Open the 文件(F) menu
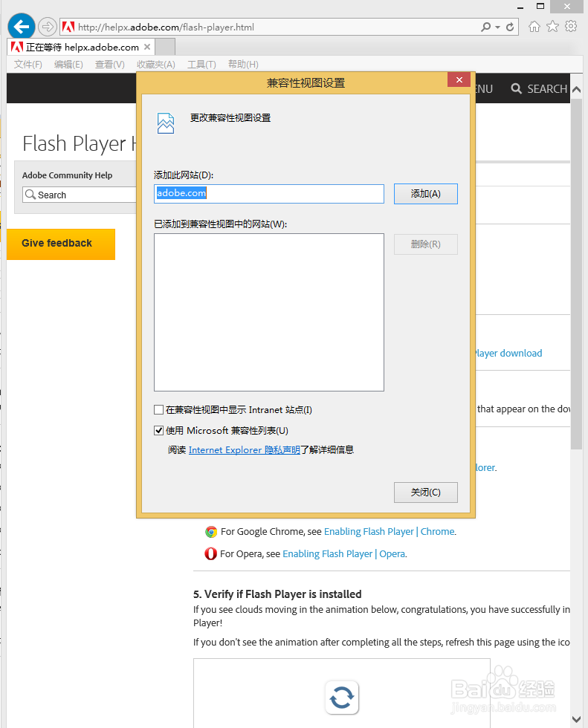Image resolution: width=588 pixels, height=728 pixels. point(28,65)
